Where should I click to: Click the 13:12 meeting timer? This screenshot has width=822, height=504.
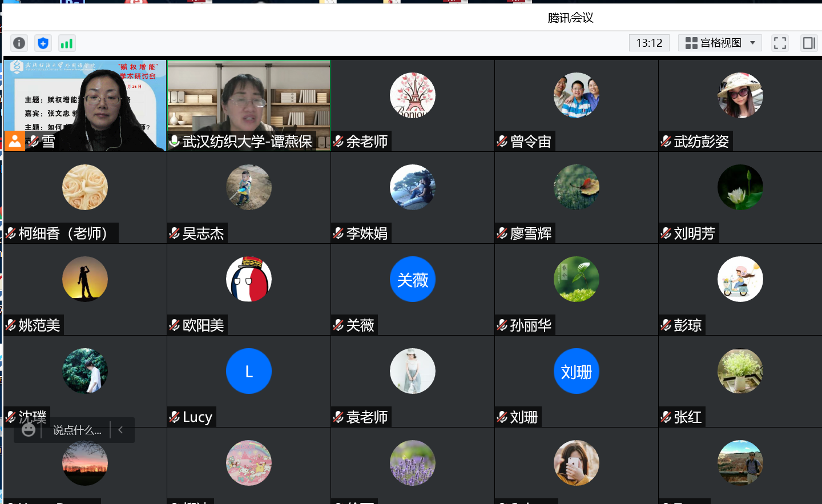[649, 43]
